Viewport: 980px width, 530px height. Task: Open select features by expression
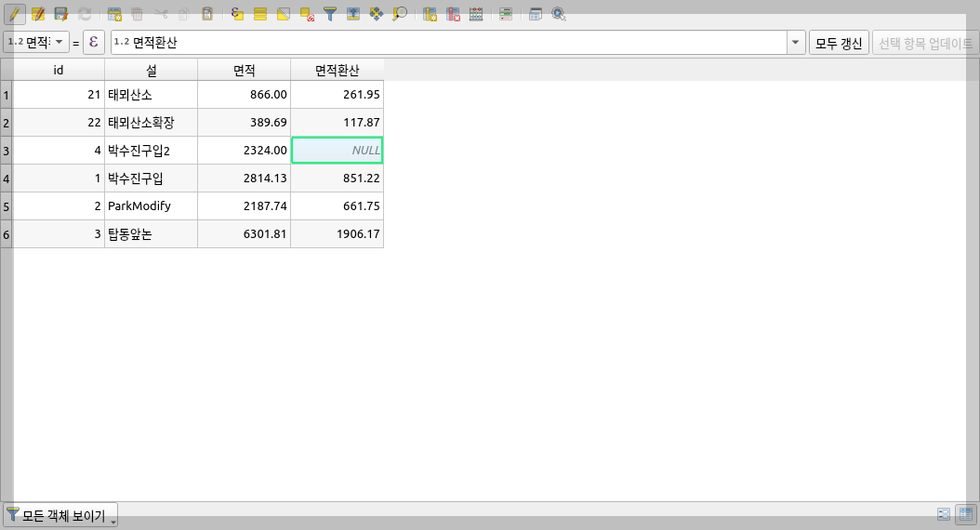pyautogui.click(x=237, y=14)
